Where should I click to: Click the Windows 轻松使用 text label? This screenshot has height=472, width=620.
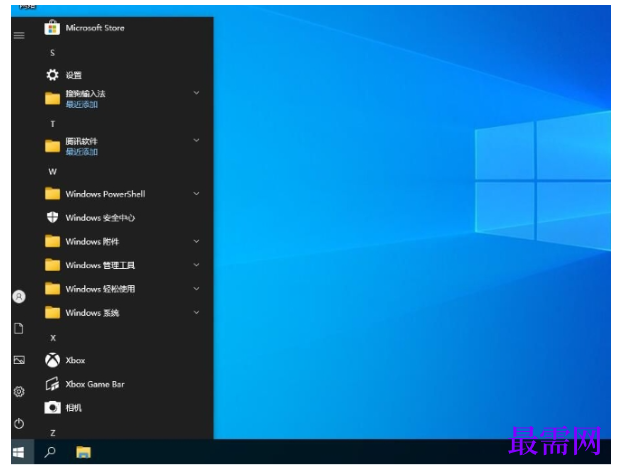pyautogui.click(x=100, y=289)
